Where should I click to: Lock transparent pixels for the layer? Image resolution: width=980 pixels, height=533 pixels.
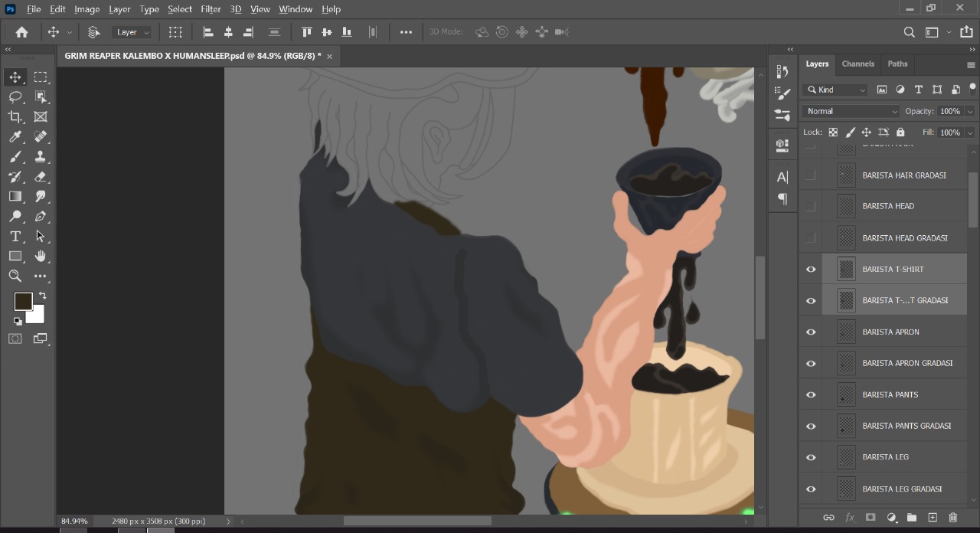[x=833, y=132]
